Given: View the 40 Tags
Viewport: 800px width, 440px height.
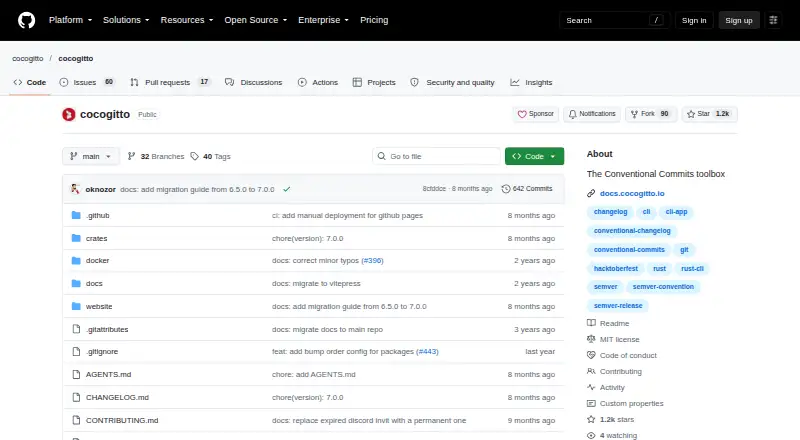Looking at the screenshot, I should point(211,156).
